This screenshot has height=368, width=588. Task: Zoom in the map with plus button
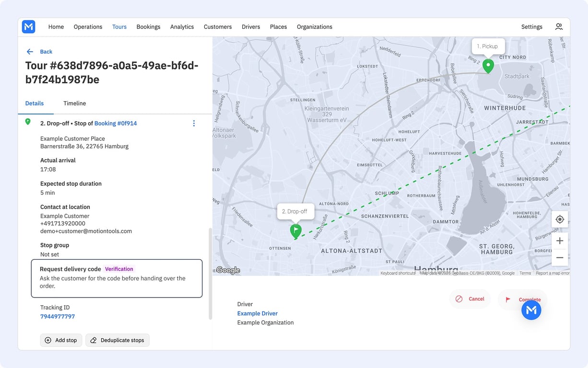(x=560, y=241)
